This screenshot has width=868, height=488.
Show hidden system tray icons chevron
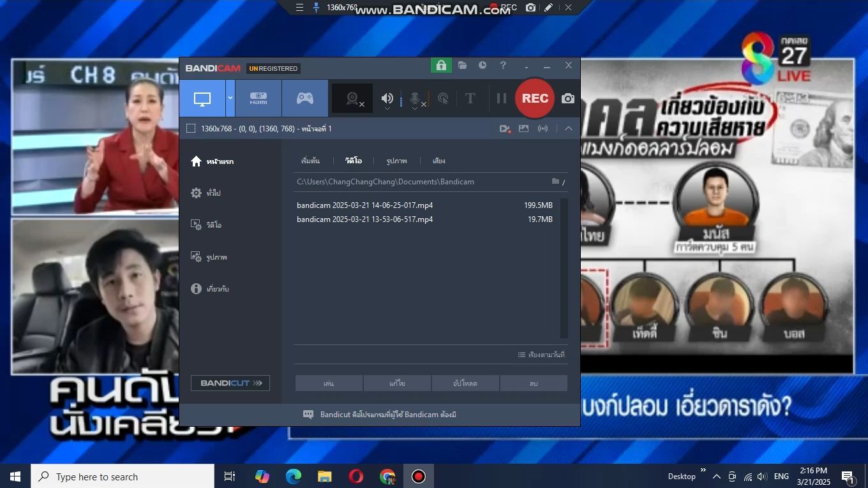pyautogui.click(x=716, y=477)
